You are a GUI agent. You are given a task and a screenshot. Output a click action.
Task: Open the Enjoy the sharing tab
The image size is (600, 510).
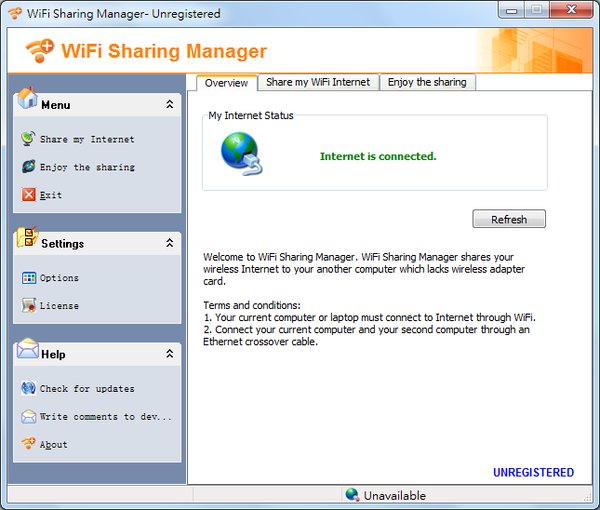427,82
